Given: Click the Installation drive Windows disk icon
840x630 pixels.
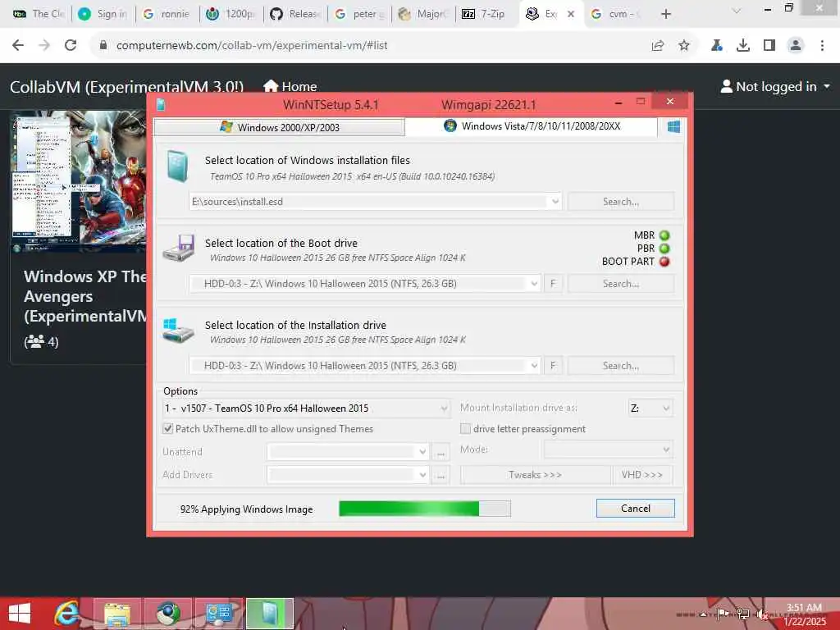Looking at the screenshot, I should coord(178,331).
